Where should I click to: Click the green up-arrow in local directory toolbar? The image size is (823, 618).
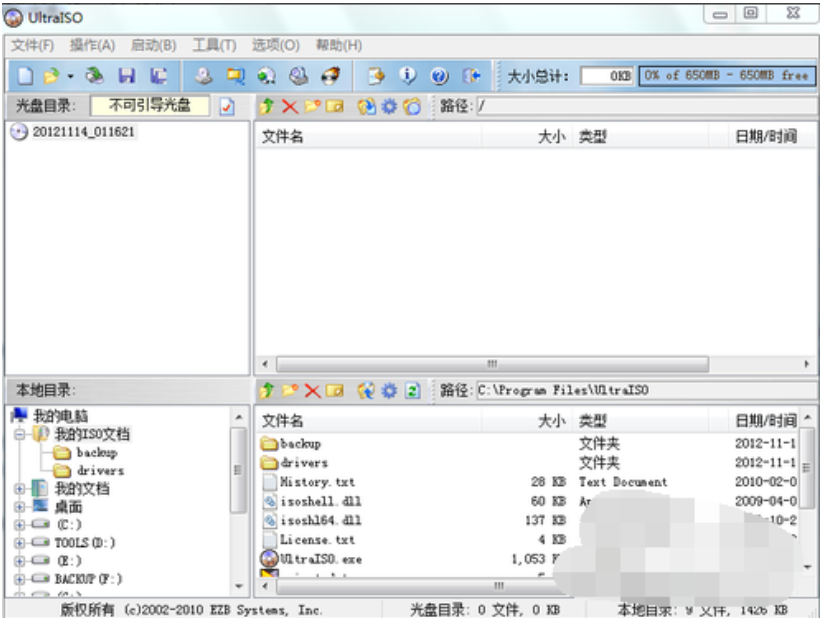tap(267, 390)
